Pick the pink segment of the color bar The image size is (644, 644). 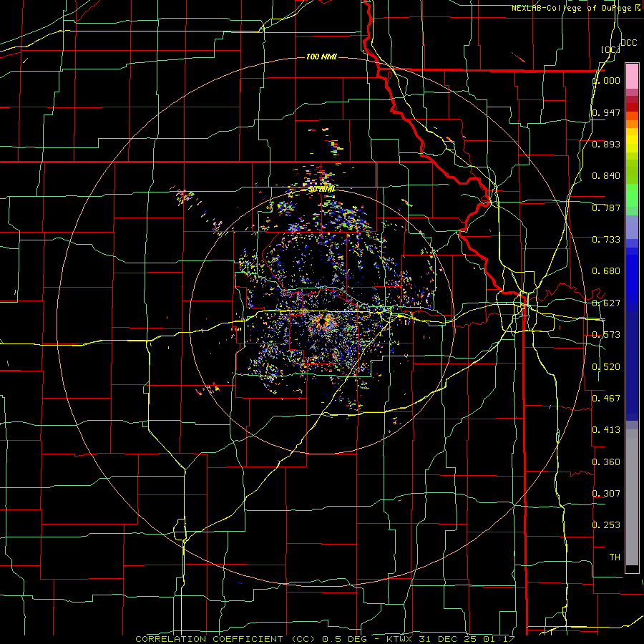[632, 76]
